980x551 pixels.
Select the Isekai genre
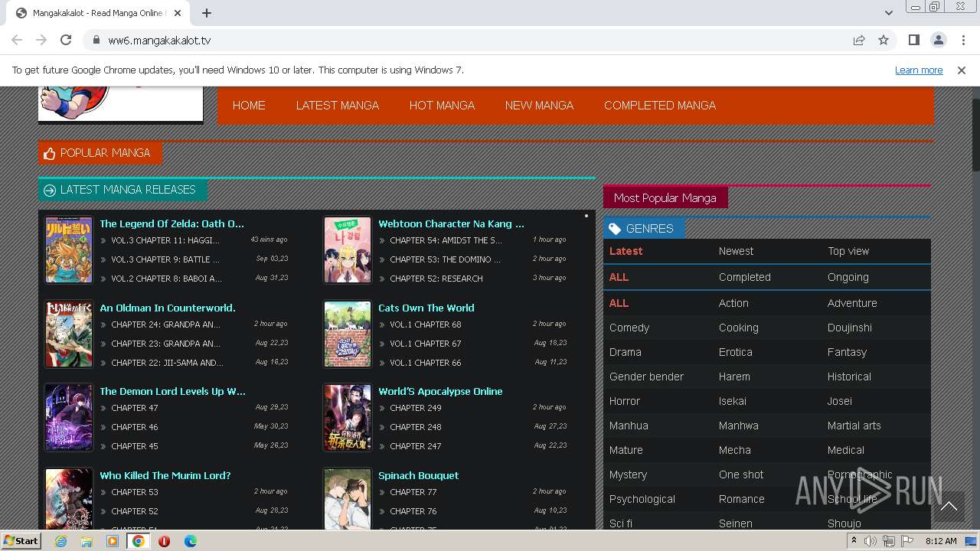tap(732, 401)
